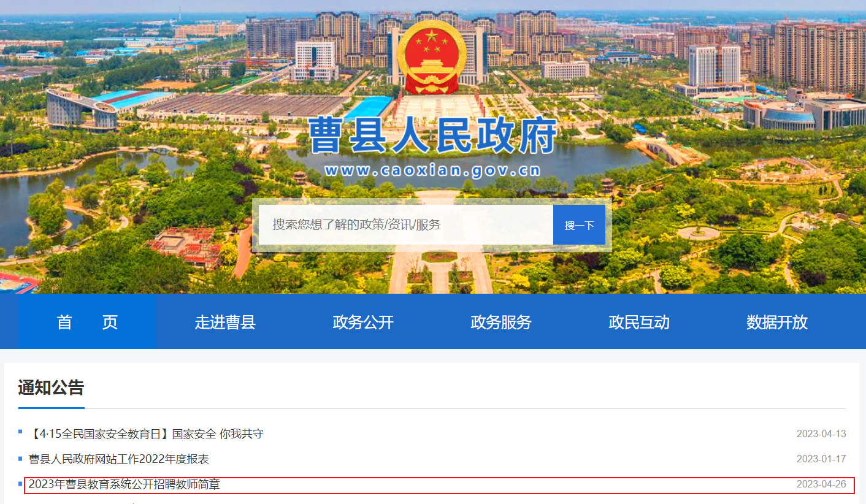Click the 2023-04-26 date label

coord(821,484)
